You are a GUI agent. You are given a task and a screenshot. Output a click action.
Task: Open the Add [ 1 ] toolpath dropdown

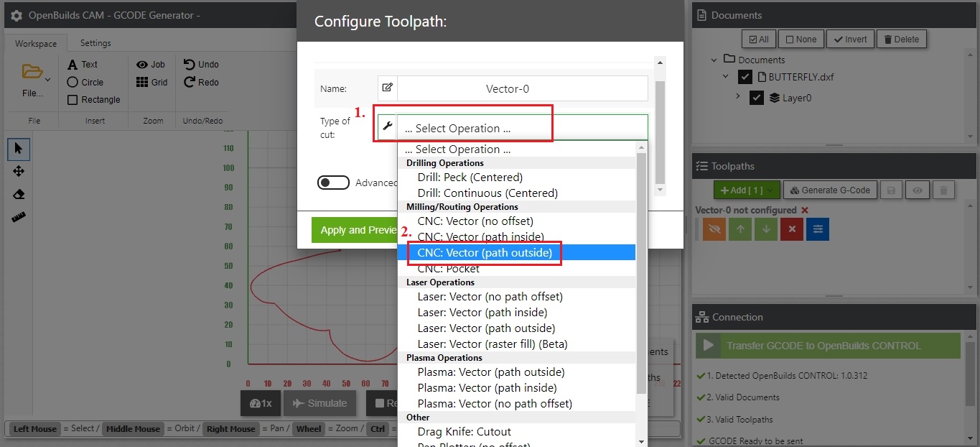[746, 190]
